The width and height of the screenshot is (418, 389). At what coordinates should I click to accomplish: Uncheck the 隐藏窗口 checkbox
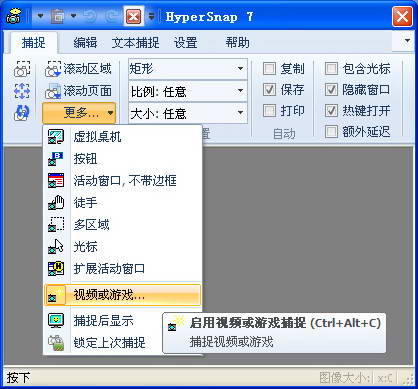[331, 90]
